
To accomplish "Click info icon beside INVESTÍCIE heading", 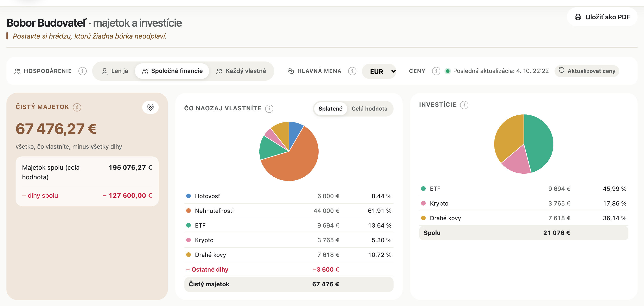I will tap(464, 105).
